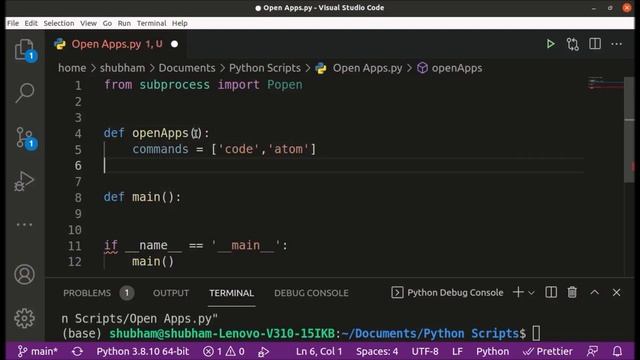Image resolution: width=640 pixels, height=360 pixels.
Task: Select Python Debug Console terminal entry
Action: click(447, 292)
